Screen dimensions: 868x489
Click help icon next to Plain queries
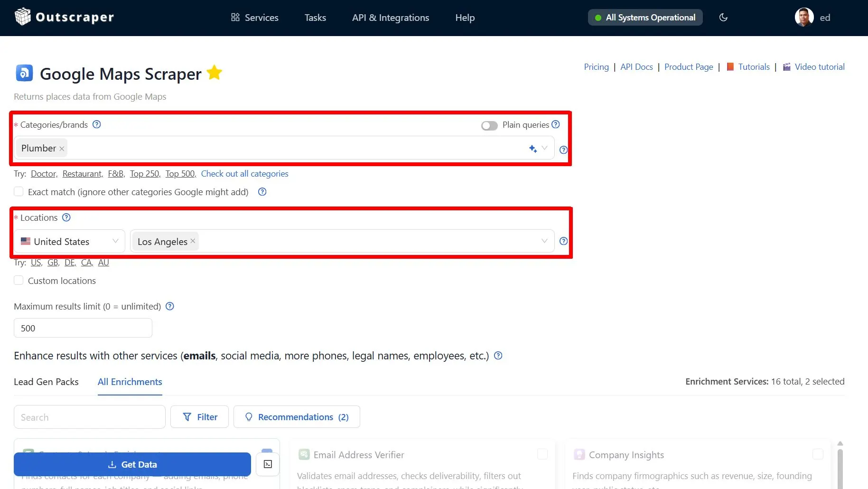coord(556,124)
